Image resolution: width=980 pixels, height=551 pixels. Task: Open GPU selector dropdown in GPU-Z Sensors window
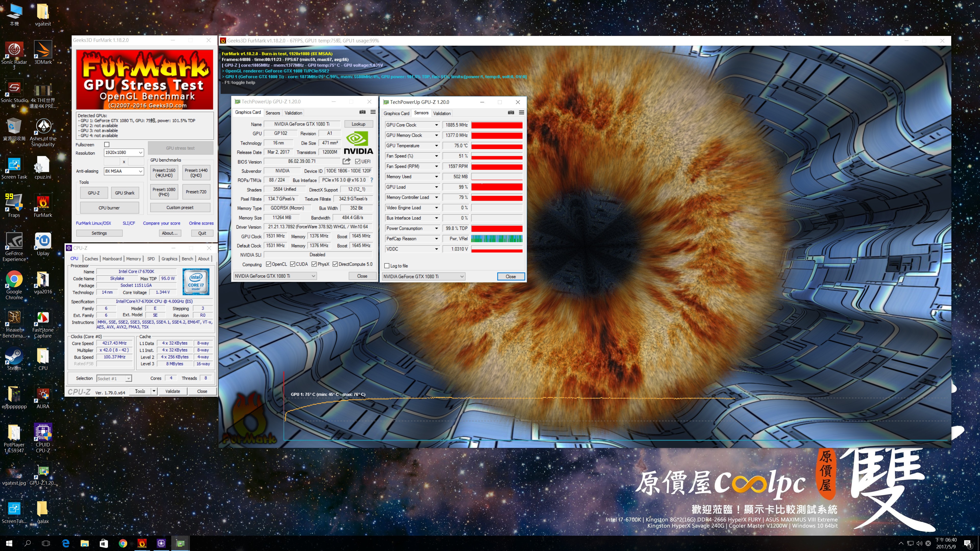[423, 277]
